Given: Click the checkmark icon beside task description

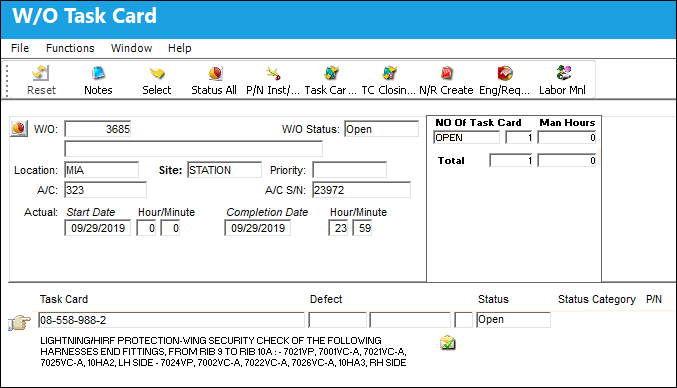Looking at the screenshot, I should (448, 343).
